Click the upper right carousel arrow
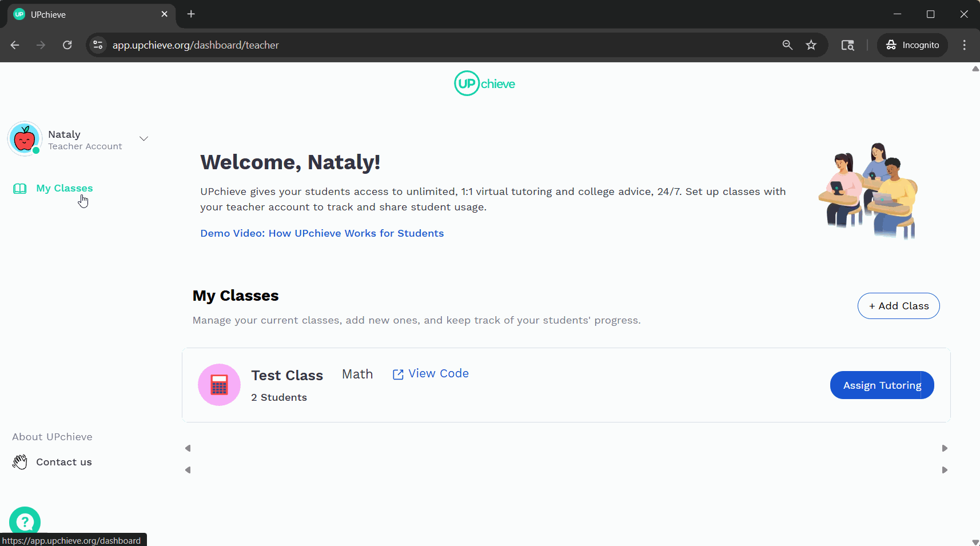 [x=945, y=448]
